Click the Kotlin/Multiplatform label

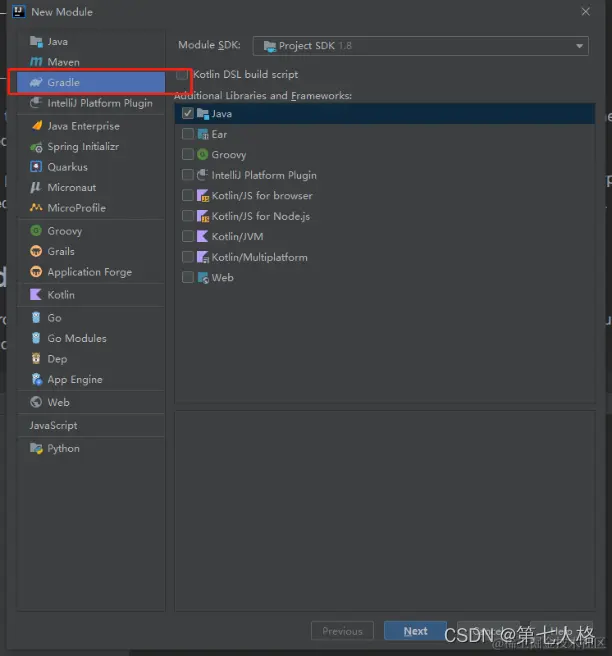(x=259, y=257)
